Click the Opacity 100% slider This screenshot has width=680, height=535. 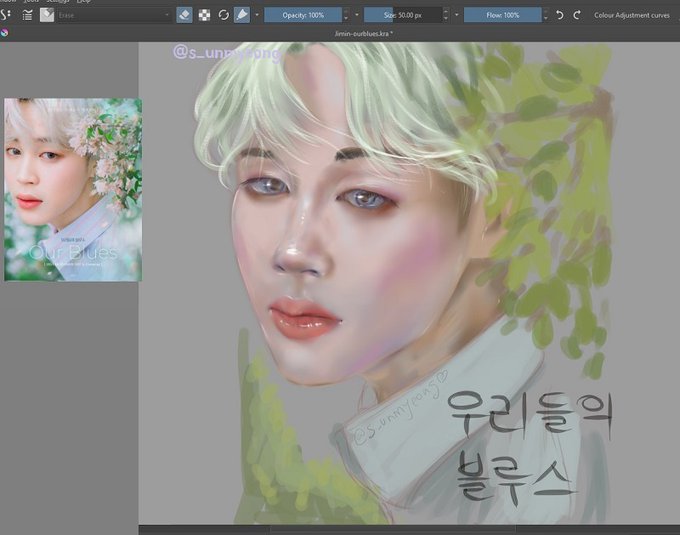(x=303, y=15)
